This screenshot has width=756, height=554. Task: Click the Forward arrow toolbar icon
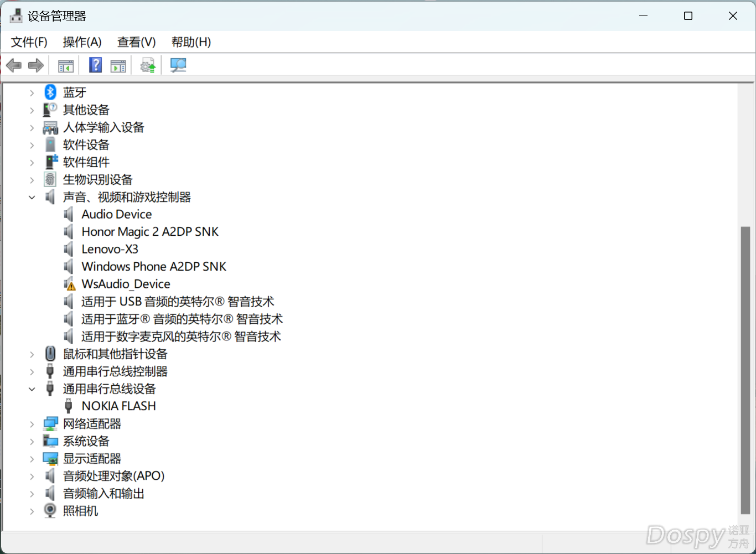pyautogui.click(x=36, y=65)
